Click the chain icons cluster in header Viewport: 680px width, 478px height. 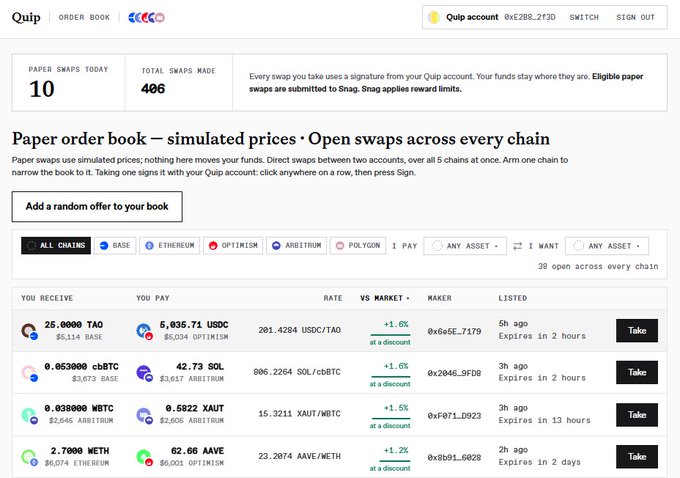(146, 17)
